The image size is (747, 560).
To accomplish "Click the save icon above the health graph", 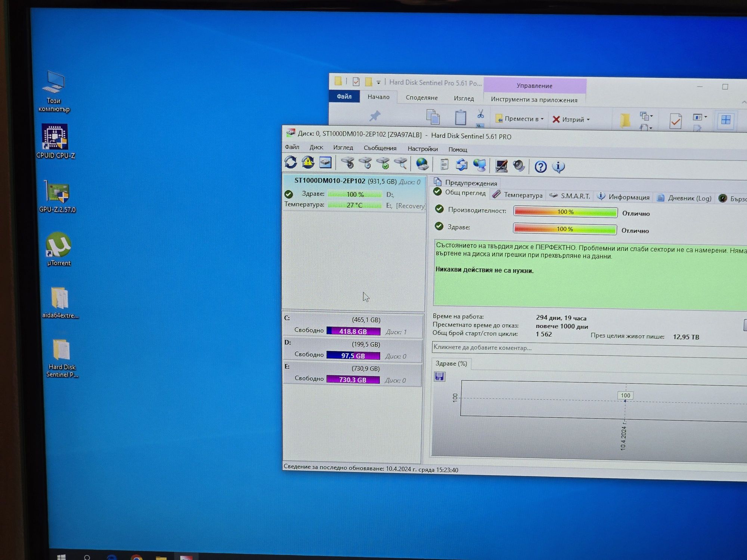I will (439, 376).
